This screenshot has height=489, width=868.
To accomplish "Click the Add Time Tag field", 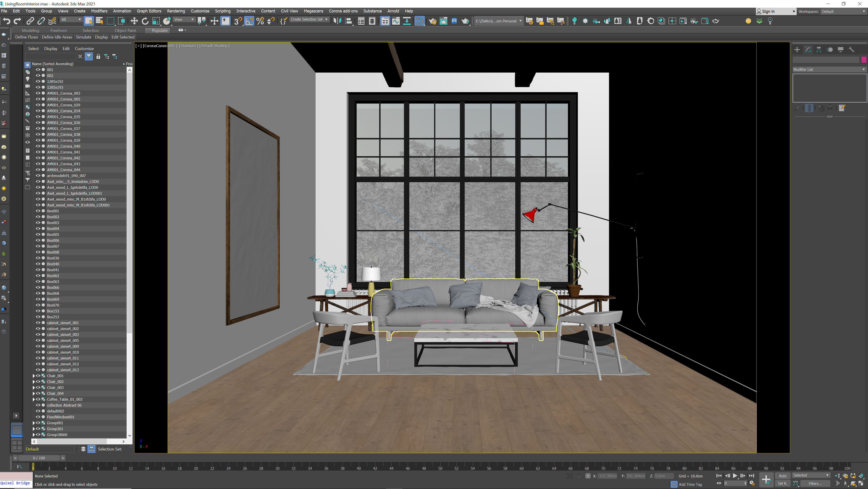I will (690, 484).
